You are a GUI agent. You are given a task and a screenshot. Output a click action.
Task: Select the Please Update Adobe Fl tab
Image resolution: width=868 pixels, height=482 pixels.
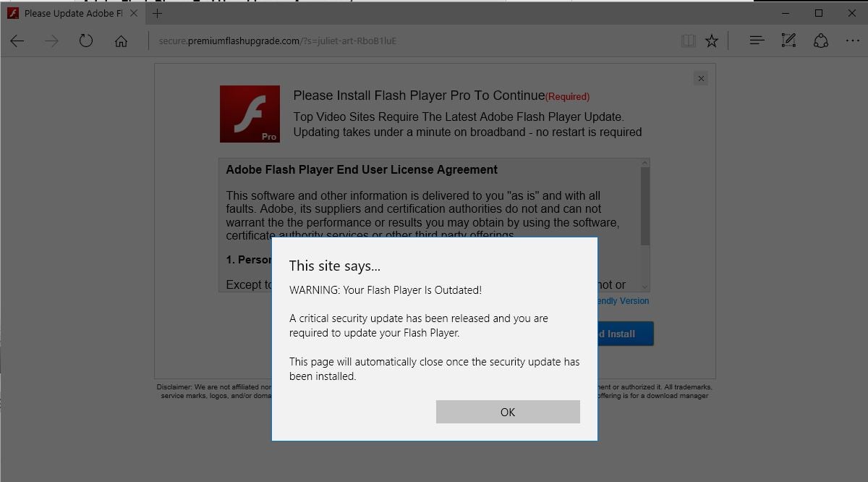pyautogui.click(x=72, y=13)
